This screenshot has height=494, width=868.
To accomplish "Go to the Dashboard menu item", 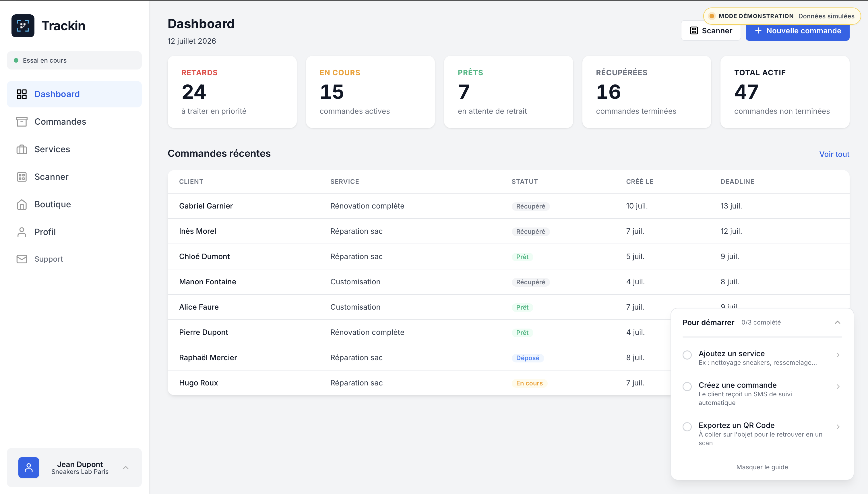I will coord(74,94).
